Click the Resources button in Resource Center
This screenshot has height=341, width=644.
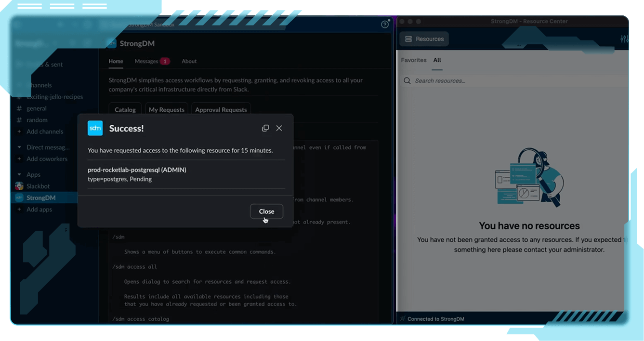pyautogui.click(x=424, y=39)
